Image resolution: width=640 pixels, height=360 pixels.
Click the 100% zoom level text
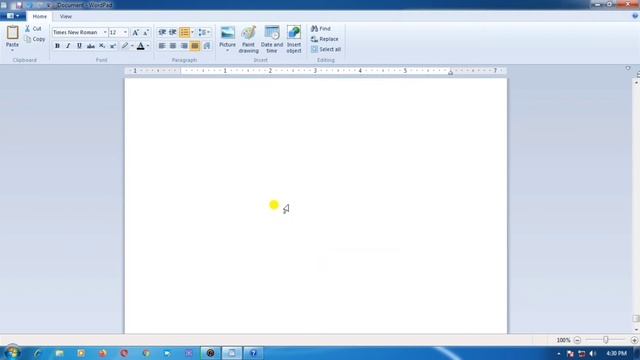click(563, 340)
